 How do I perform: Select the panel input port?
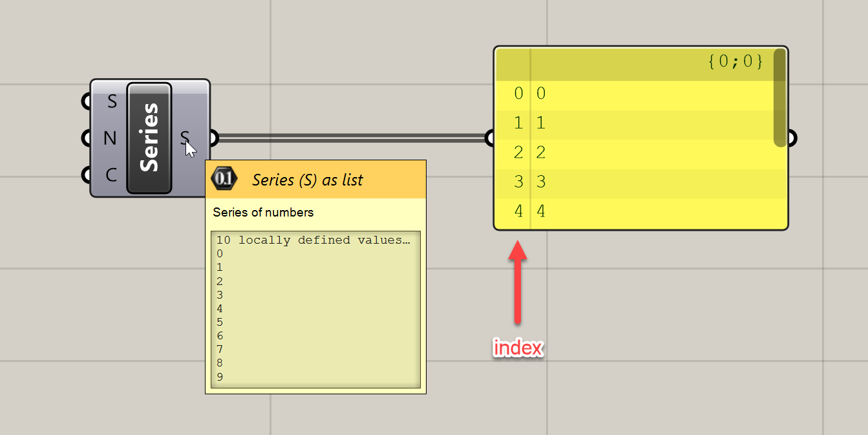(489, 138)
